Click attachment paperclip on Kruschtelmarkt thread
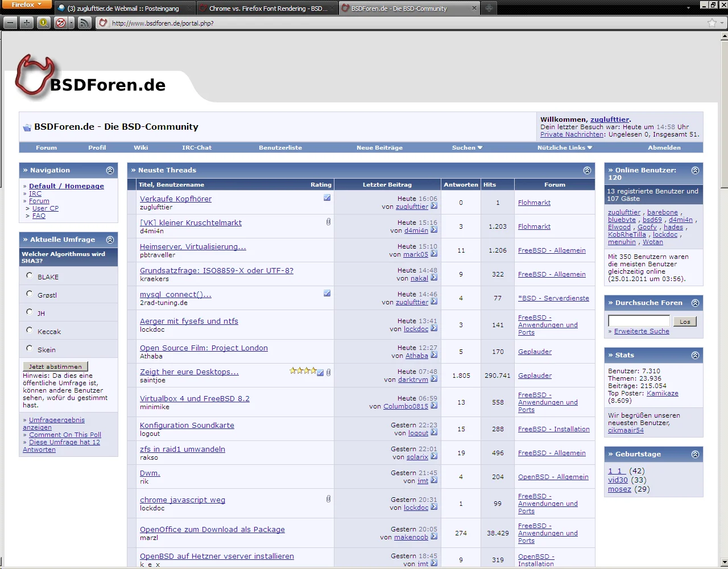The width and height of the screenshot is (728, 569). click(328, 222)
